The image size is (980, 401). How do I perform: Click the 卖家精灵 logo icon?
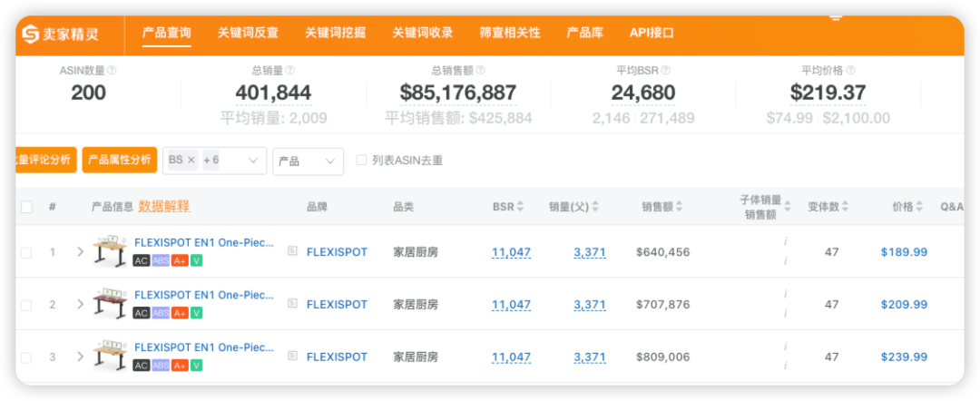pyautogui.click(x=31, y=34)
